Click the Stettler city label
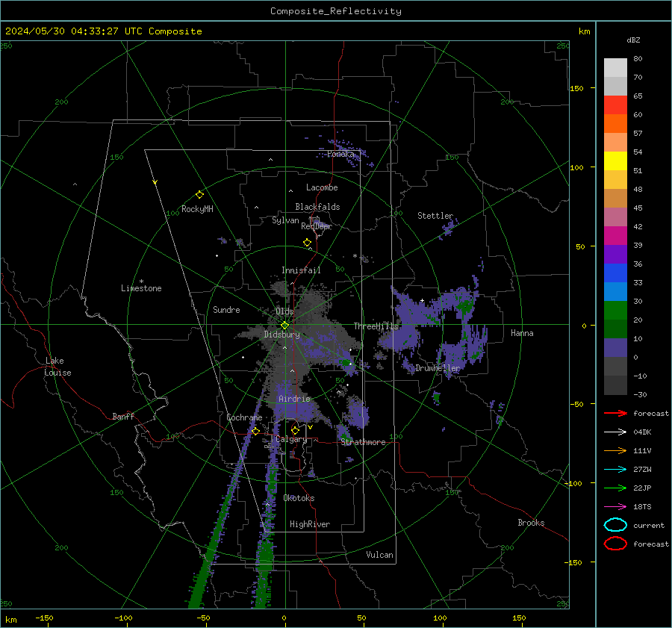 click(435, 216)
